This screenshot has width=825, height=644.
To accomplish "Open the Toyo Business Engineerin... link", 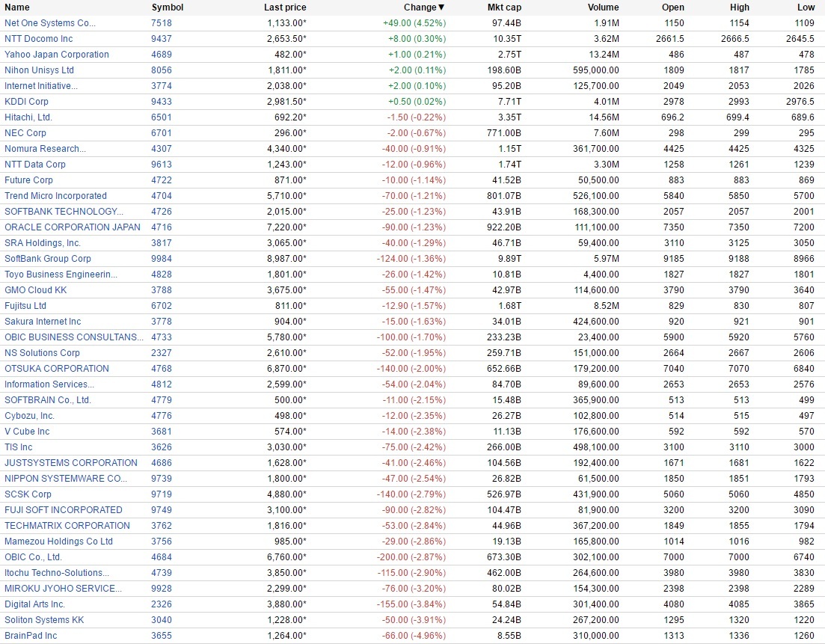I will (x=61, y=275).
